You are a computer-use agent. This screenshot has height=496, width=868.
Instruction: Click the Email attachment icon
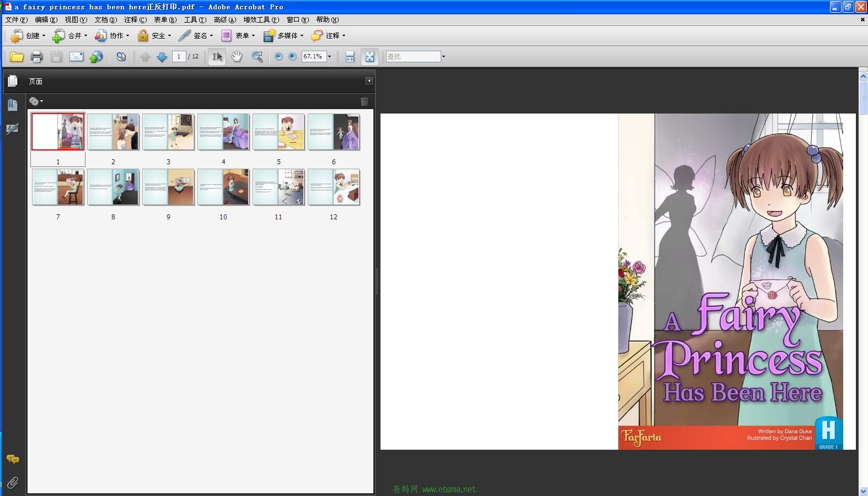pos(76,57)
